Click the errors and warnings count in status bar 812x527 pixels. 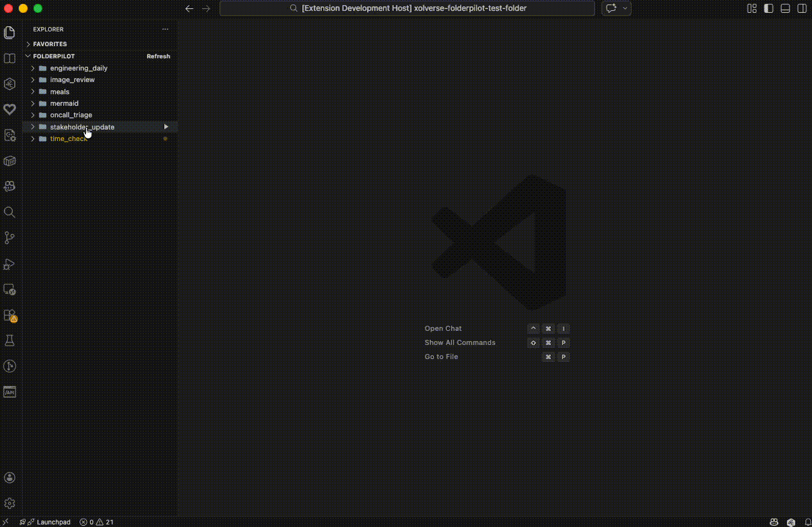[x=96, y=522]
